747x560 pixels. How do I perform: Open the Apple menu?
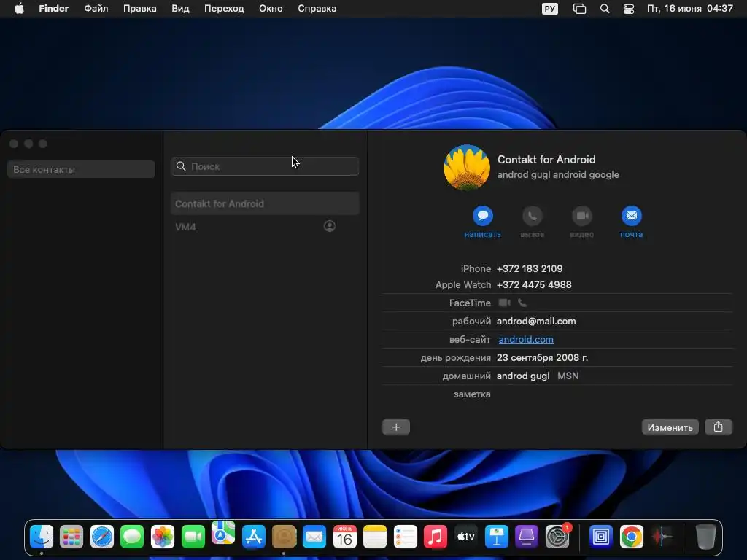click(19, 9)
